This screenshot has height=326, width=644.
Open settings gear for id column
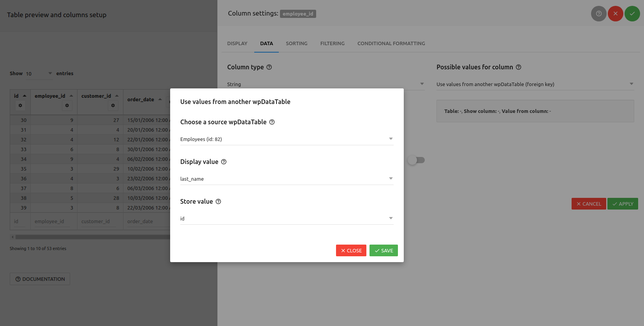point(20,105)
